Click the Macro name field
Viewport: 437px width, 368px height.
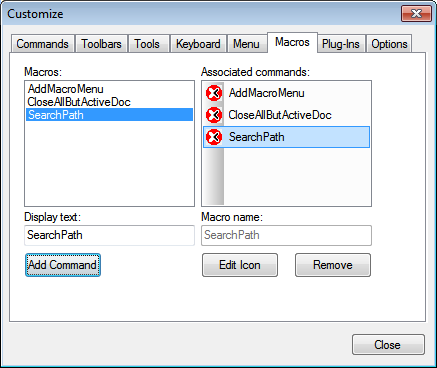tap(286, 235)
